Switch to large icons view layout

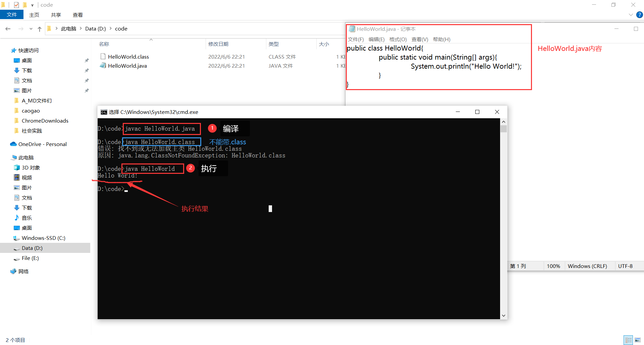tap(638, 340)
